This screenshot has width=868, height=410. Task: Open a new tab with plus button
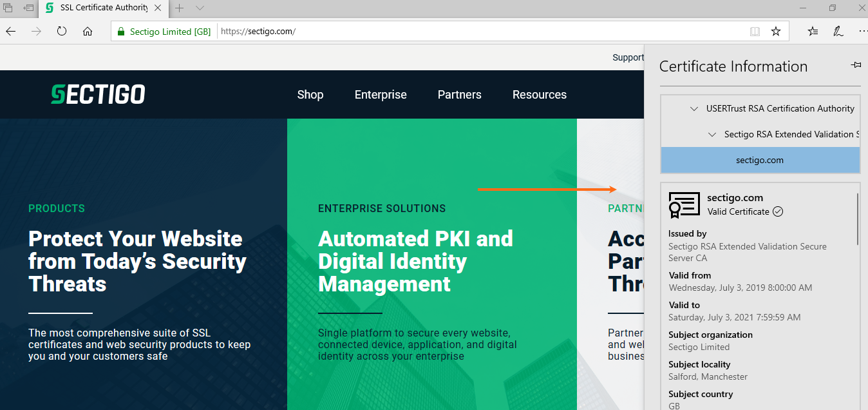click(180, 8)
